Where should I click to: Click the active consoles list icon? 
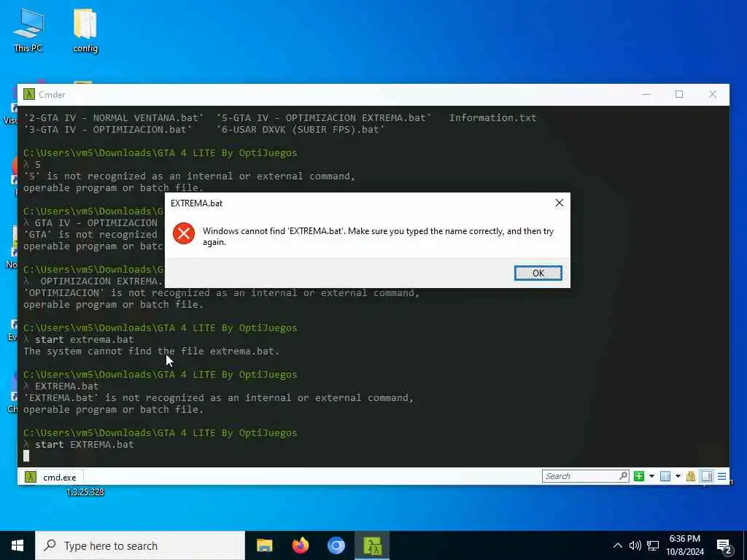665,476
